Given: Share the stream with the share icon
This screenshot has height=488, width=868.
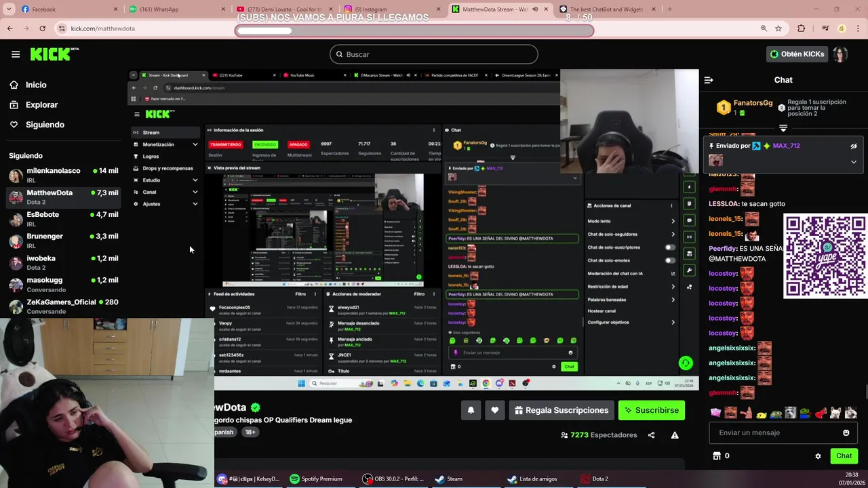Looking at the screenshot, I should click(651, 435).
